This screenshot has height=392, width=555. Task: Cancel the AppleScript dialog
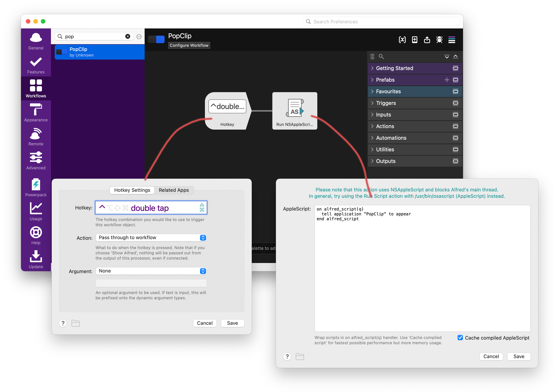491,356
